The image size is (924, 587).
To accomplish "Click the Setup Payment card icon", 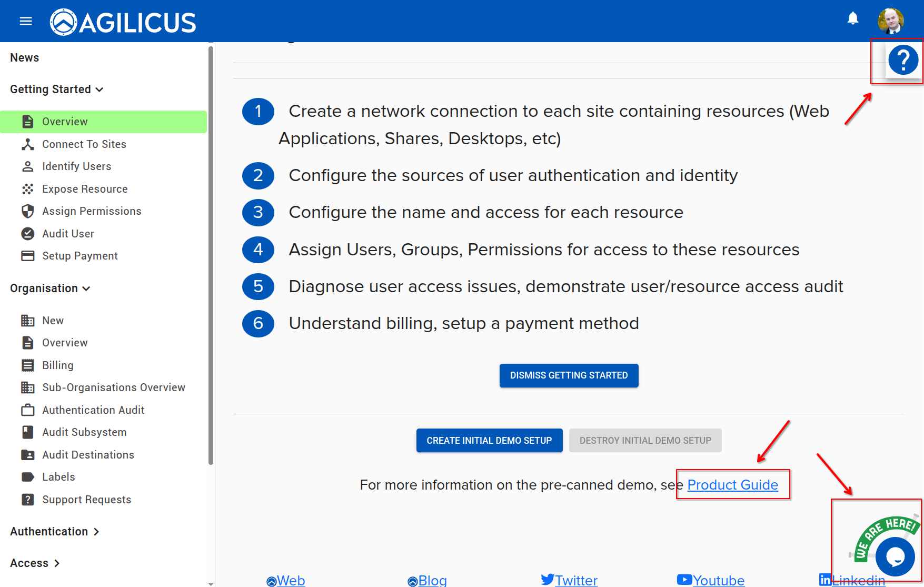I will point(28,256).
